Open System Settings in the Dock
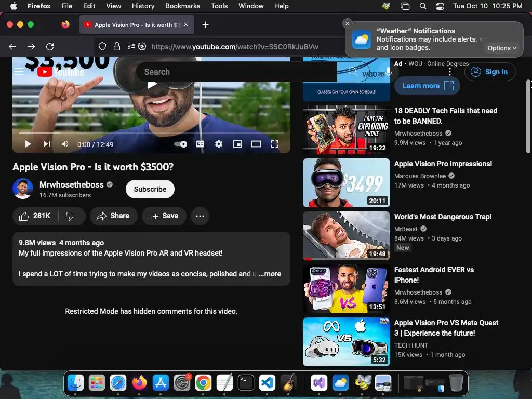This screenshot has height=399, width=532. 182,383
